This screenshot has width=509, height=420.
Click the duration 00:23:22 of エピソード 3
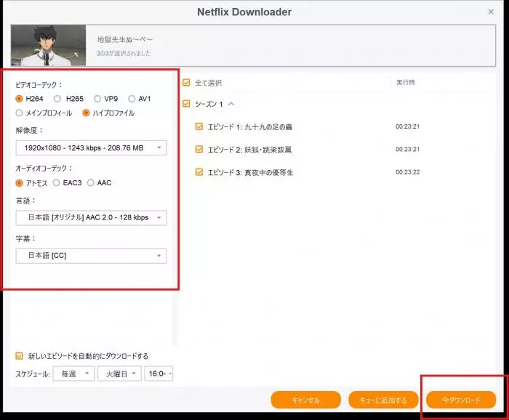(x=407, y=172)
